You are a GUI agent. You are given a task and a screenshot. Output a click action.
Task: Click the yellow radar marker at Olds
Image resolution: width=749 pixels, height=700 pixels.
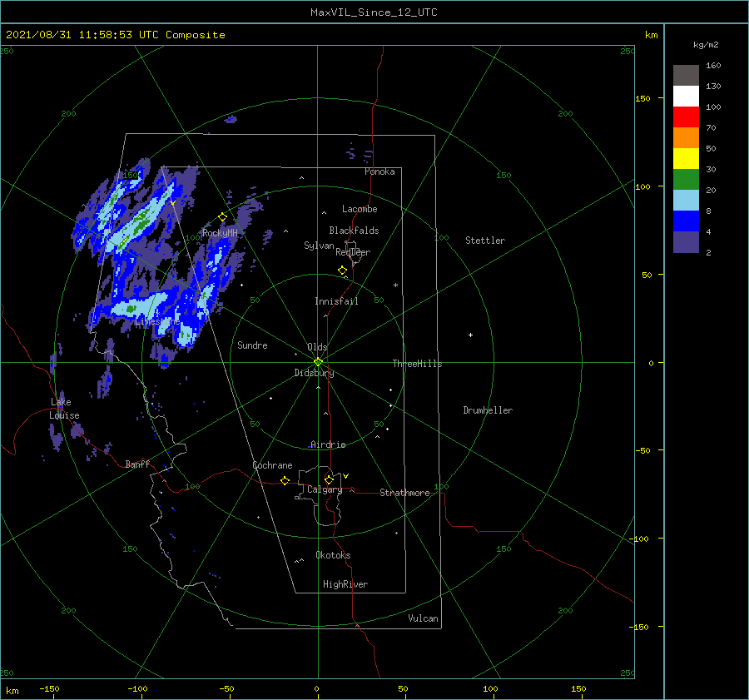[318, 362]
